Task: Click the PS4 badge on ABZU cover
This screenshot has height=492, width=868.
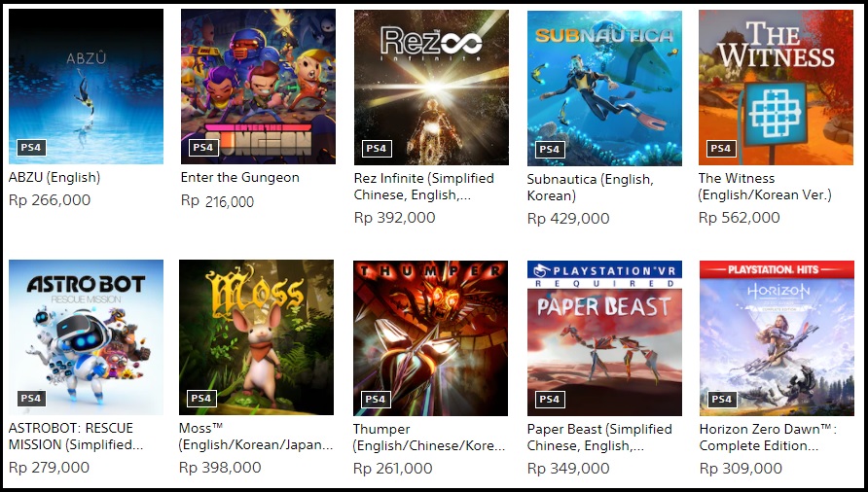Action: coord(31,147)
